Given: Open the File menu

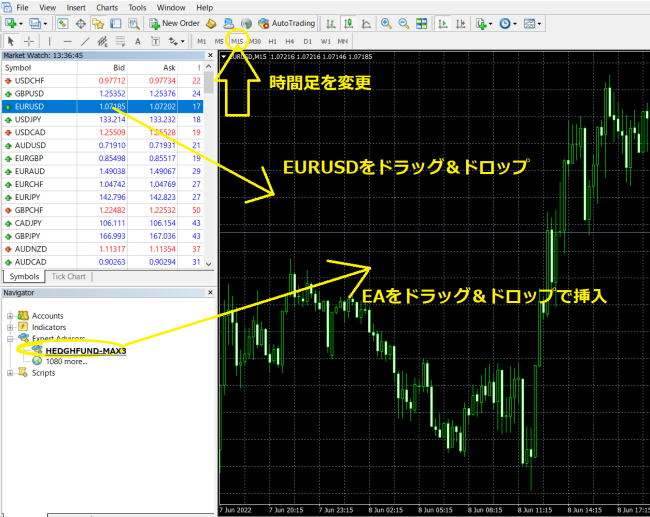Looking at the screenshot, I should 22,7.
